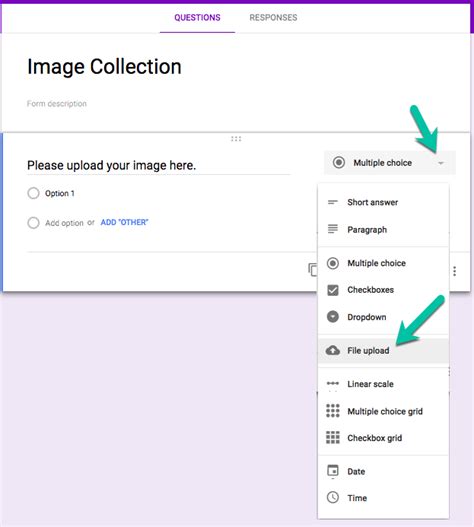Duplicate the question with the copy icon
Image resolution: width=474 pixels, height=527 pixels.
[313, 270]
